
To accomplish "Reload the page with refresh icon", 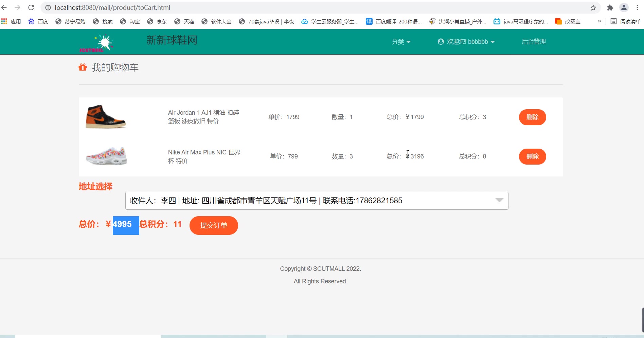I will click(x=31, y=7).
